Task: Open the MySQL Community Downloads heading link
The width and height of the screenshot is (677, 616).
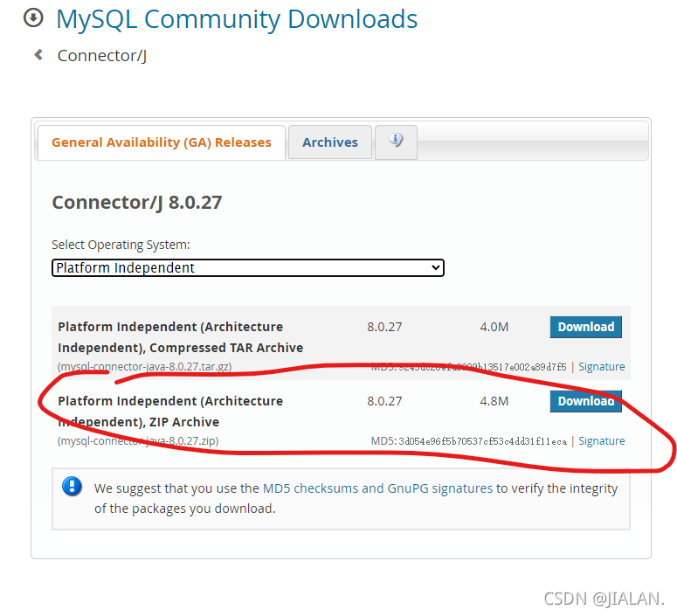Action: (x=237, y=19)
